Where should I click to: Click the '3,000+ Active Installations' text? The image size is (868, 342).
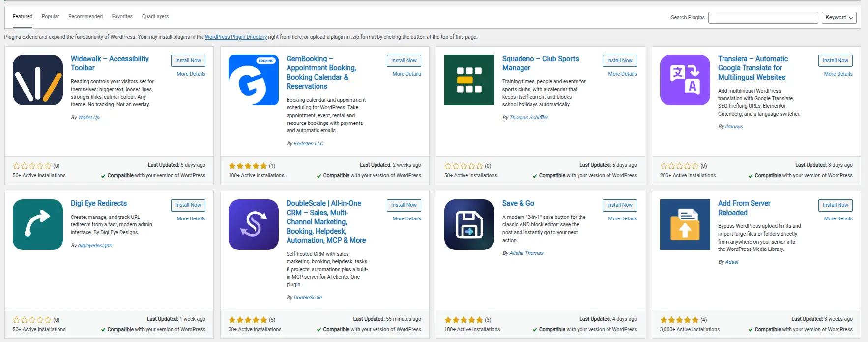[690, 330]
